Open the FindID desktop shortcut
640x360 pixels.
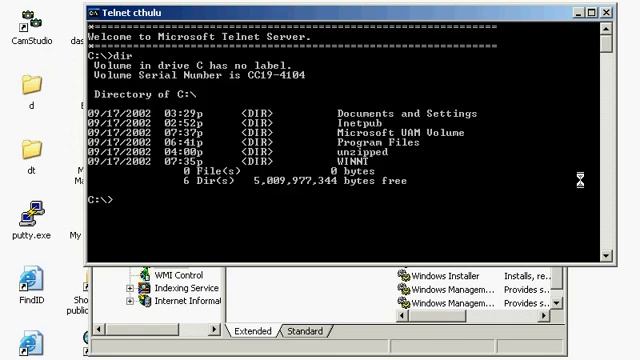point(31,278)
